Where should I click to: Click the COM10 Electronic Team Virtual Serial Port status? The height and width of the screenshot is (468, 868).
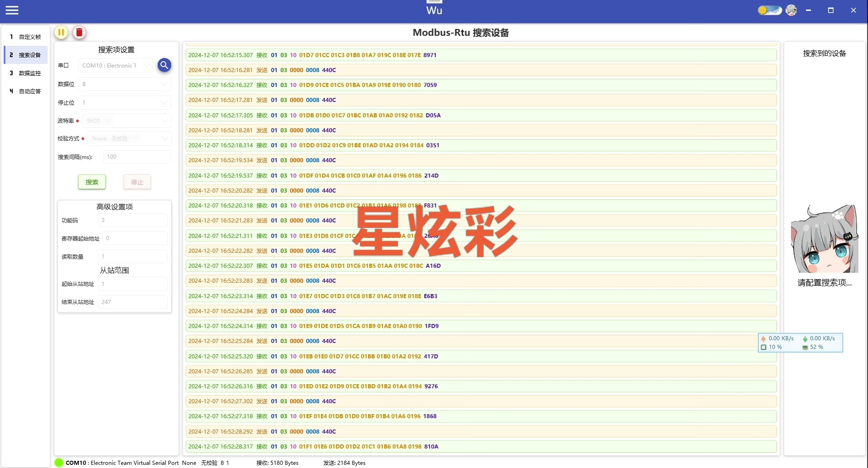point(122,463)
